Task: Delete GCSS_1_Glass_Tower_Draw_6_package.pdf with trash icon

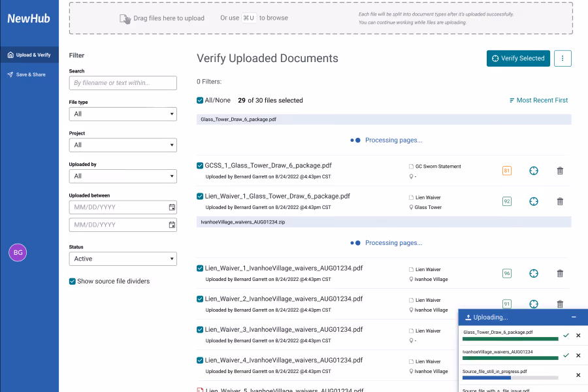Action: pyautogui.click(x=560, y=171)
